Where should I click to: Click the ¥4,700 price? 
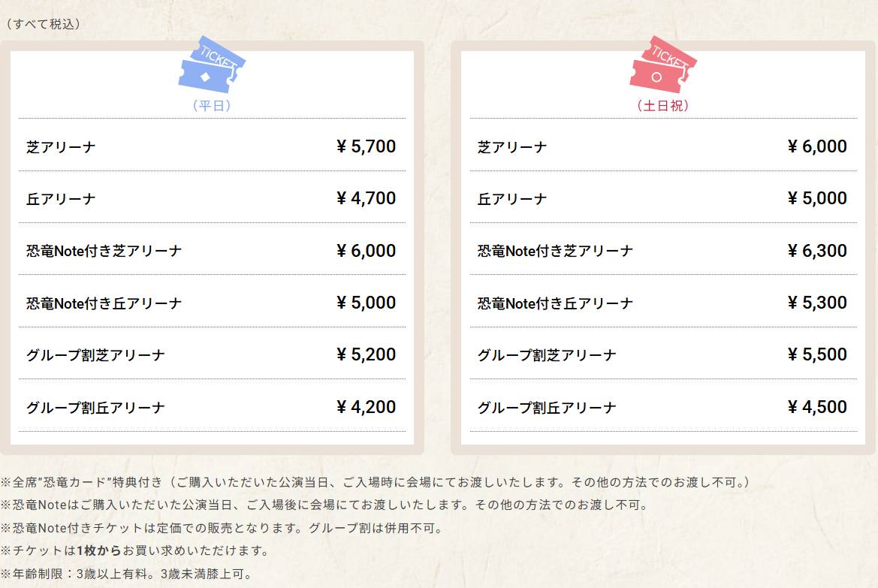(366, 198)
